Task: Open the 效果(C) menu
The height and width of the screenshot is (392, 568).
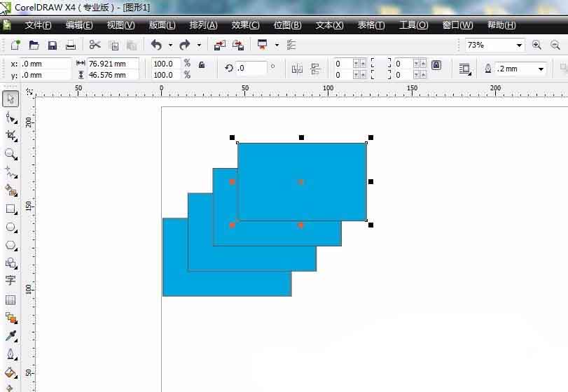Action: click(245, 25)
